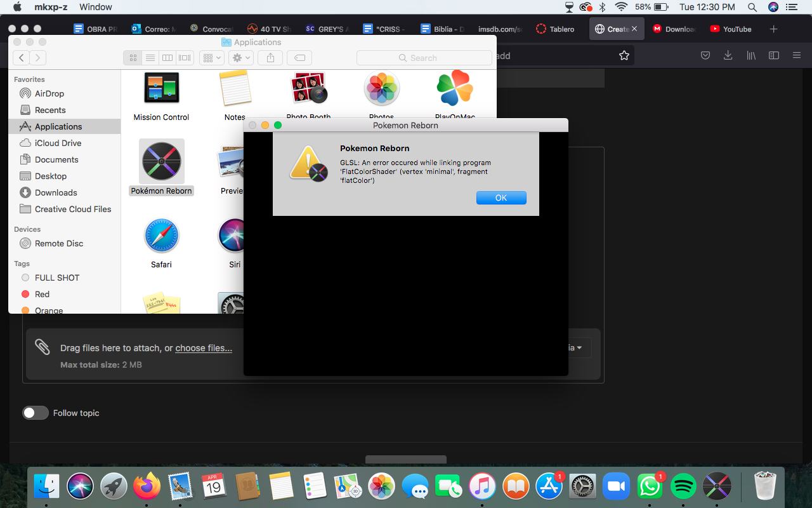Open the Apple menu
Screen dimensions: 812x508
[17, 7]
